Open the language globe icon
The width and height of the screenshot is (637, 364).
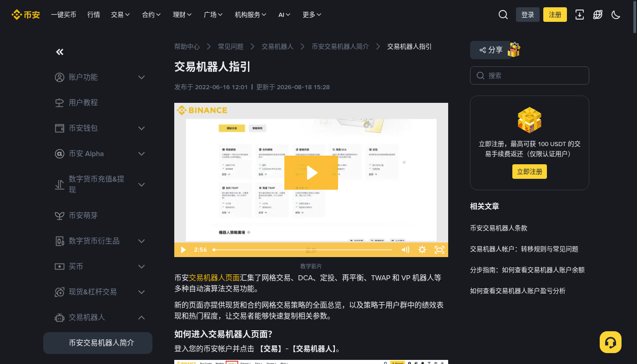(x=598, y=15)
